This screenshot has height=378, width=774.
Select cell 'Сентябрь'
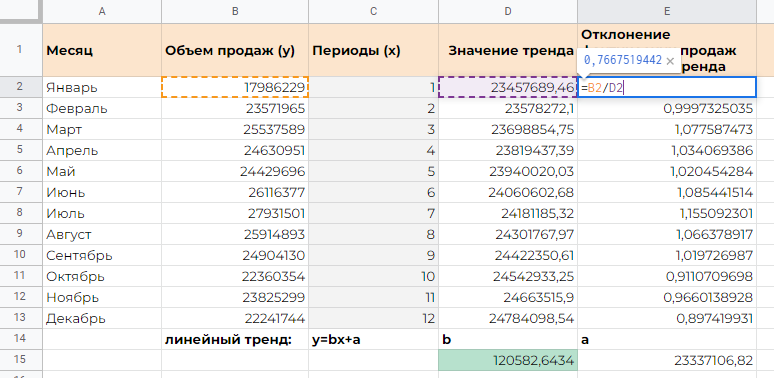coord(102,255)
